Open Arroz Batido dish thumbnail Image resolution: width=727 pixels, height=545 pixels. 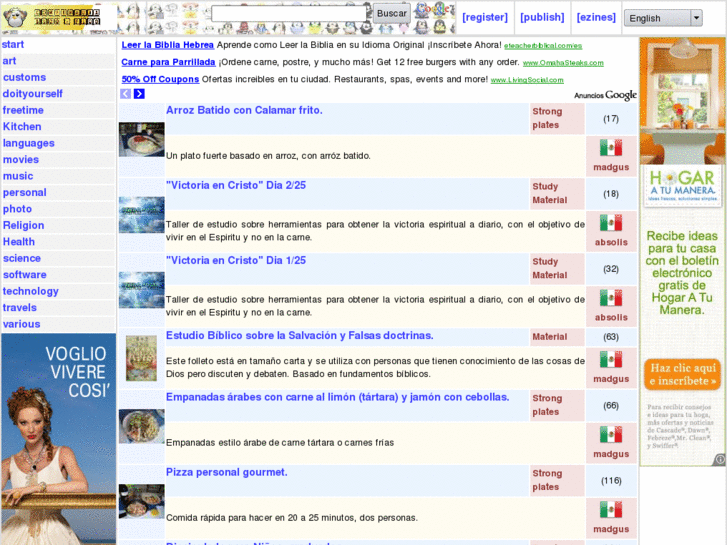click(x=142, y=139)
